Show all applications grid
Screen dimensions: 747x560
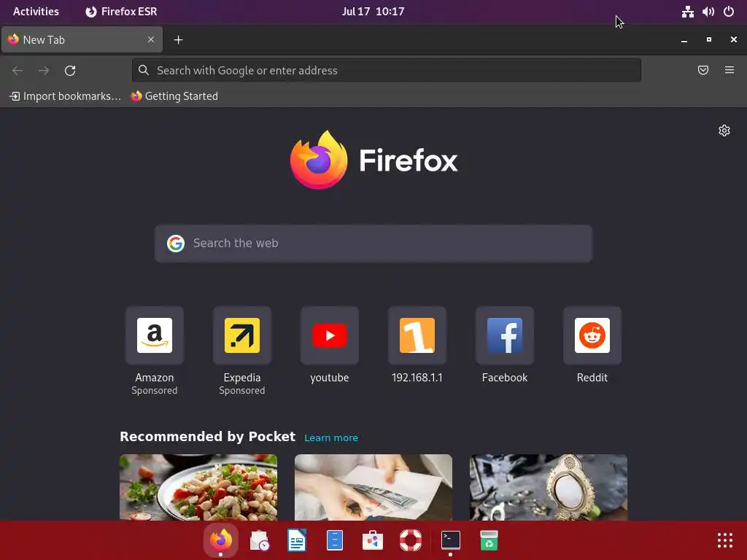(x=725, y=540)
